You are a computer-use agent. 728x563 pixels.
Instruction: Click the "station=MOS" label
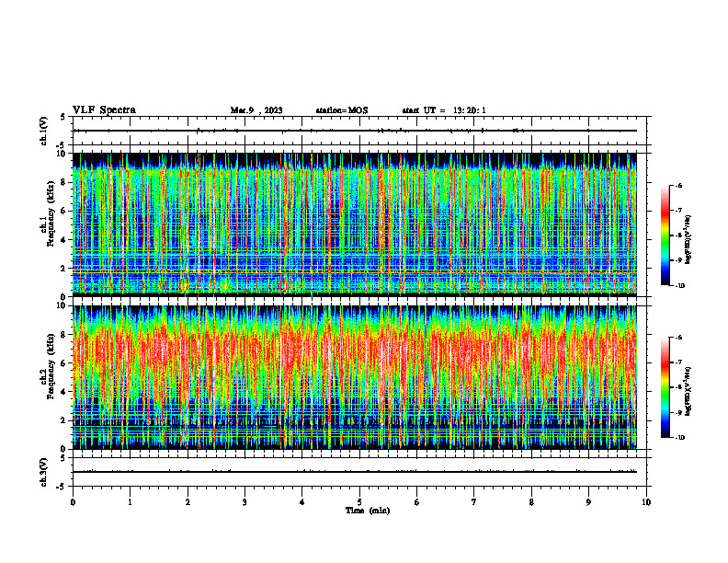click(342, 110)
